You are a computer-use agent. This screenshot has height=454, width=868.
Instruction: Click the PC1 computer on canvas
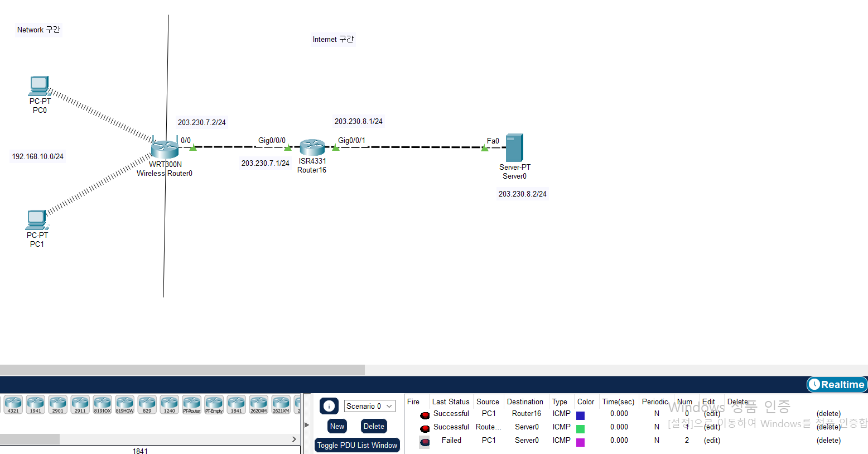pyautogui.click(x=37, y=220)
